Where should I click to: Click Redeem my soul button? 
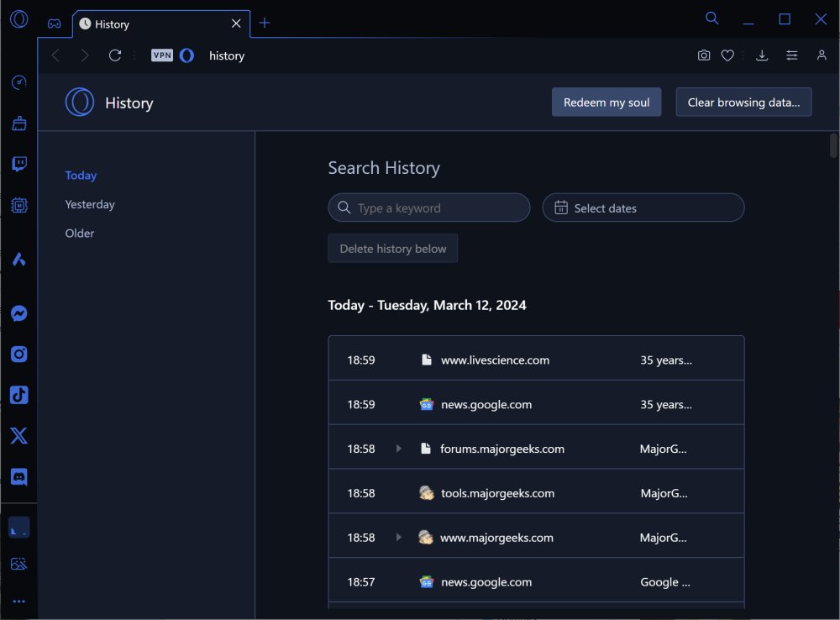(606, 102)
